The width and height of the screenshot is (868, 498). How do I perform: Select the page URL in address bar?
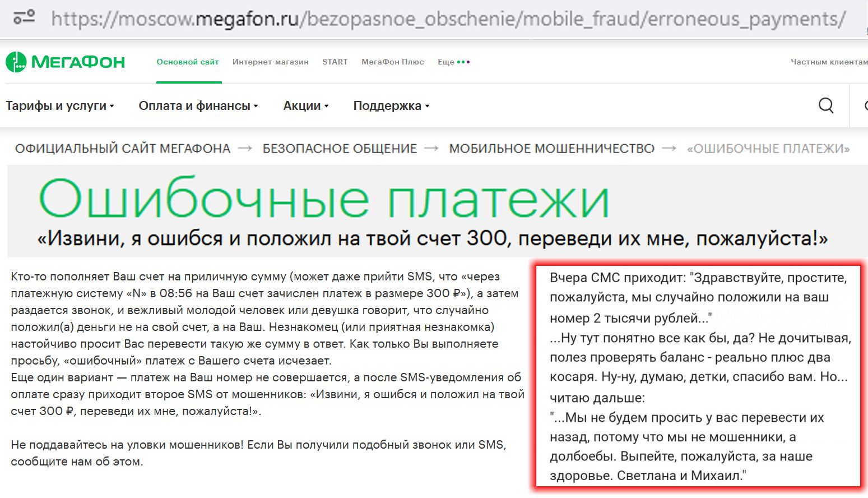pyautogui.click(x=448, y=19)
